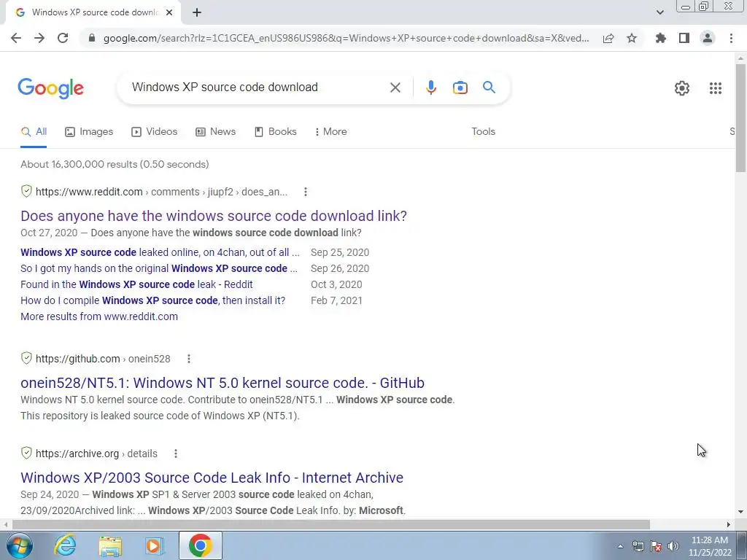Image resolution: width=747 pixels, height=560 pixels.
Task: Go forward with the forward arrow
Action: [39, 38]
